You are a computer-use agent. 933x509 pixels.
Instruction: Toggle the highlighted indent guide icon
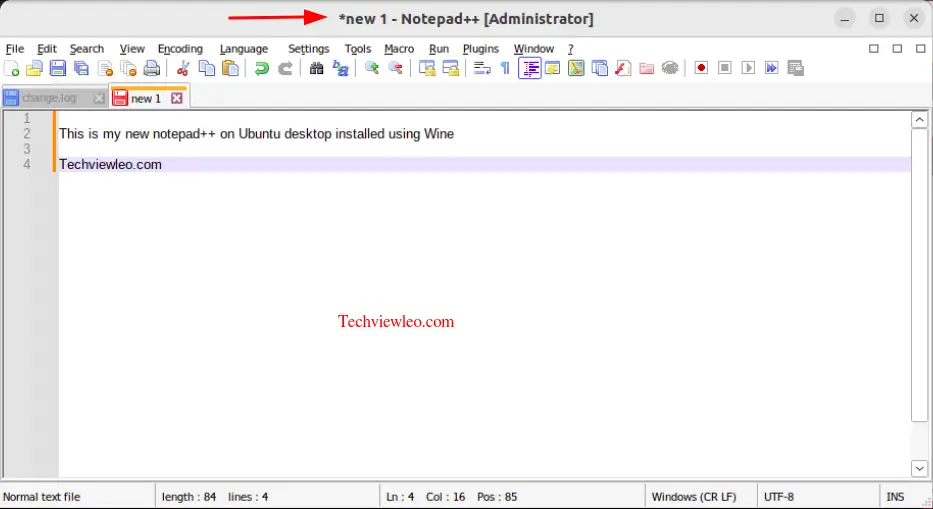(x=530, y=68)
